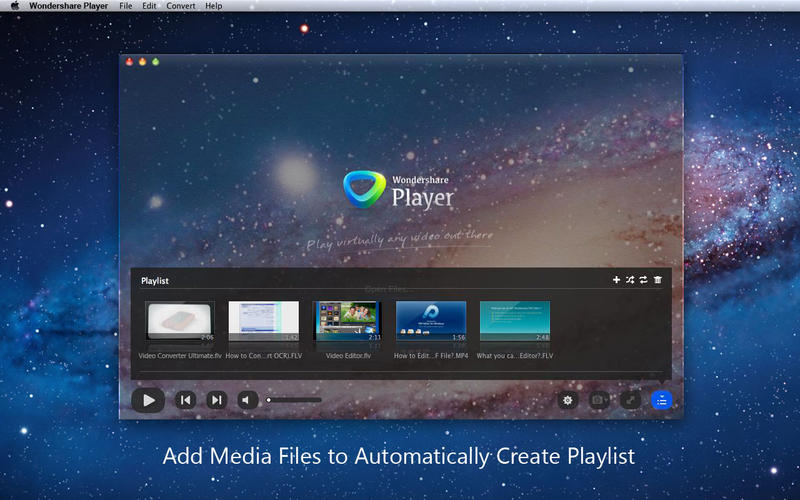Screen dimensions: 800x500
Task: Add files with the playlist plus icon
Action: pyautogui.click(x=616, y=280)
